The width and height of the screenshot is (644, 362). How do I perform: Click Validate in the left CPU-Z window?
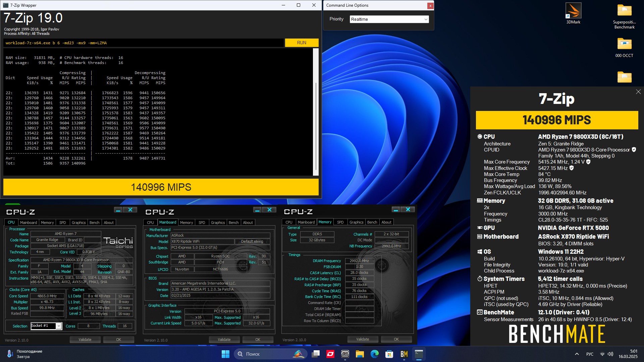[85, 340]
